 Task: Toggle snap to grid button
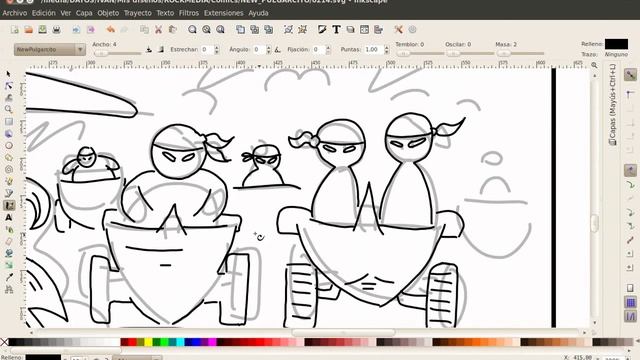[x=630, y=302]
